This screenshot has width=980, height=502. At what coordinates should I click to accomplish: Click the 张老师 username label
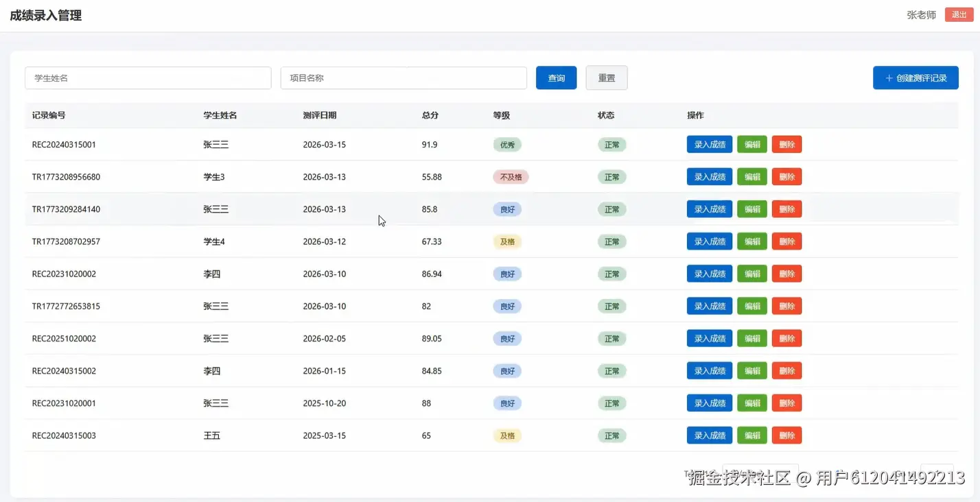coord(921,15)
